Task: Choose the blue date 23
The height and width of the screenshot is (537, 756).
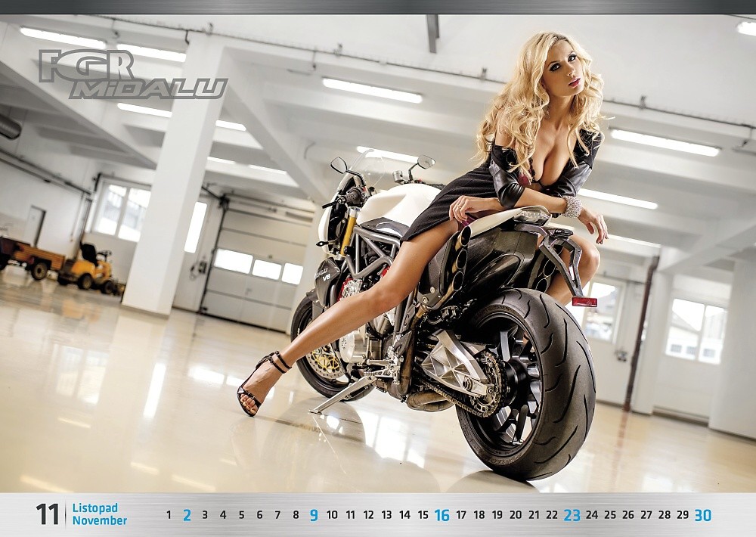Action: click(x=572, y=515)
